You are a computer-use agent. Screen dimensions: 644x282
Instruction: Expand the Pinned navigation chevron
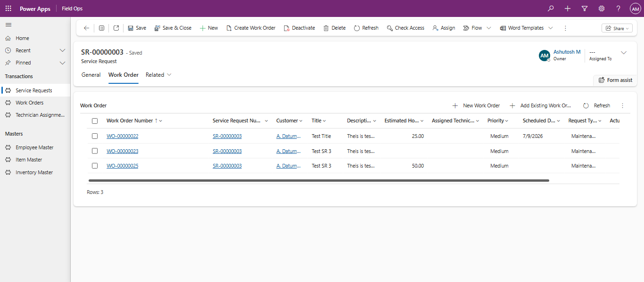[62, 63]
